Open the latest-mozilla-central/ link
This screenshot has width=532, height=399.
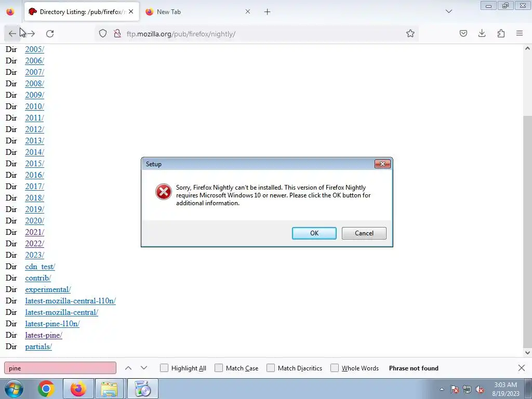point(62,312)
